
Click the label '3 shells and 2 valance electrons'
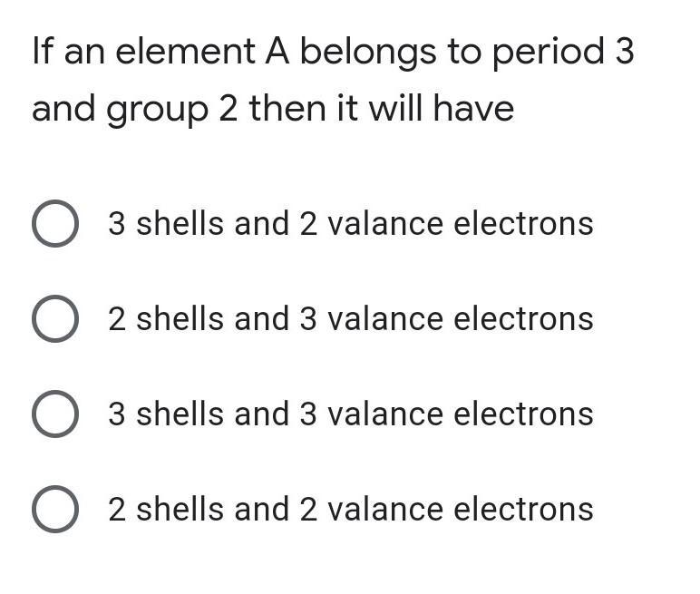click(x=351, y=223)
